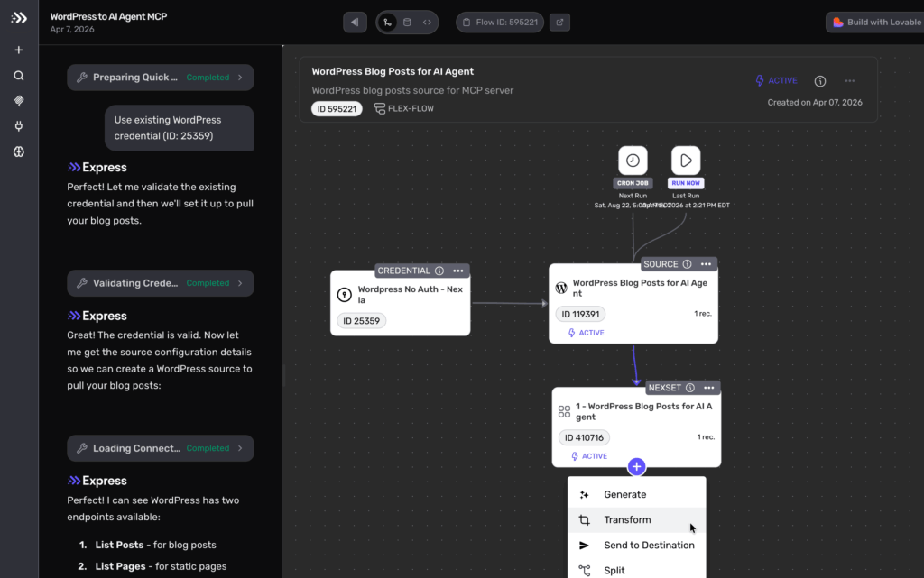Click the Nexla logo in the sidebar
The width and height of the screenshot is (924, 578).
pos(19,18)
